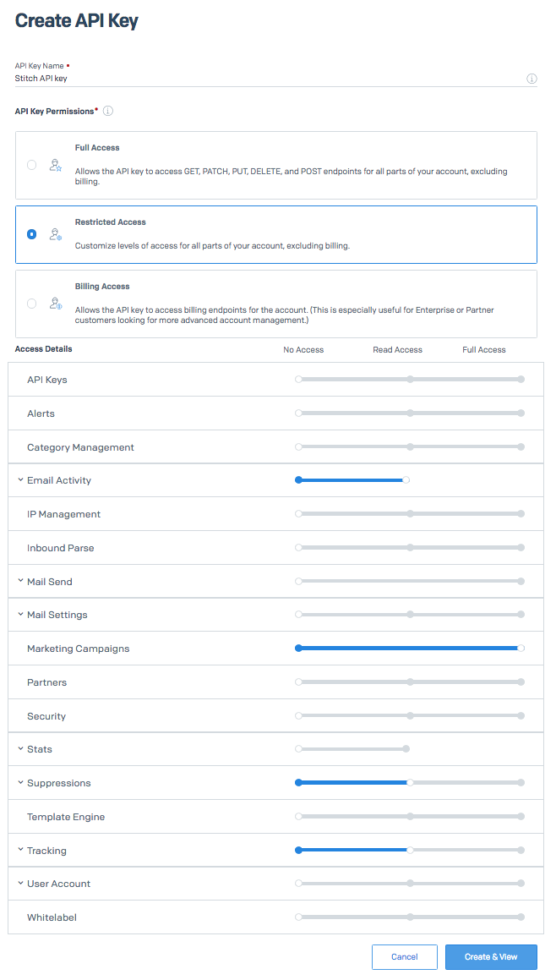Expand the Email Activity permissions row
556x980 pixels.
click(20, 480)
